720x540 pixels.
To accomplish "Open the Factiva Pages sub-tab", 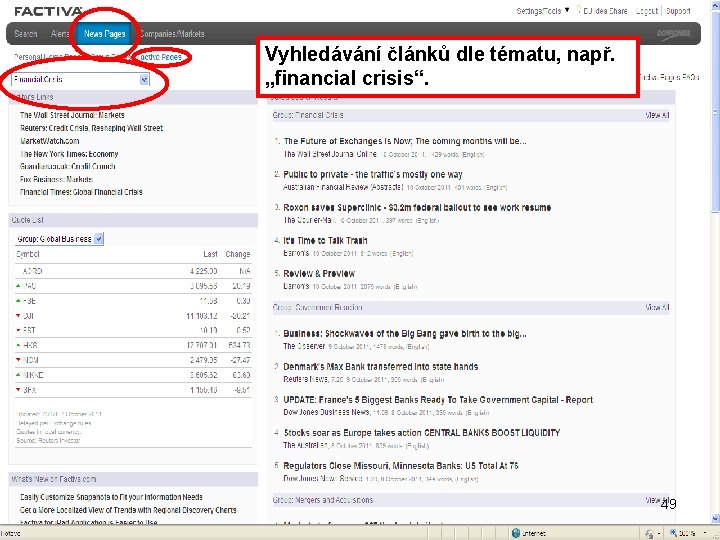I will (161, 57).
